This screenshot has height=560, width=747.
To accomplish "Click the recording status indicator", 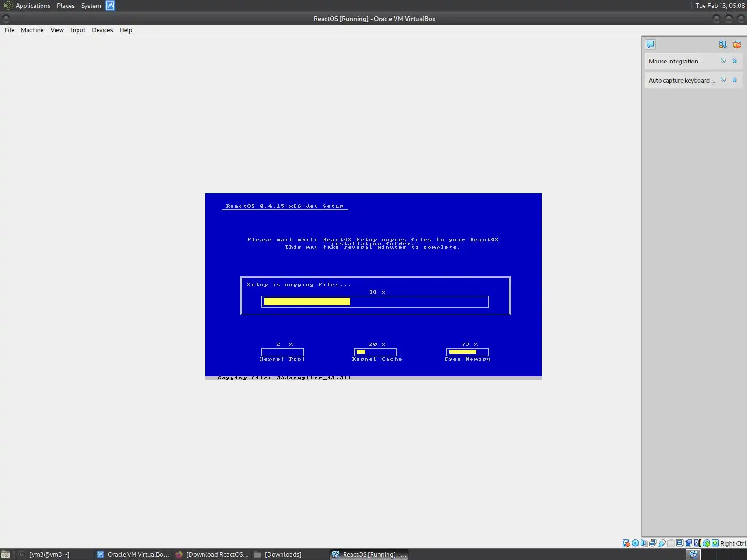I will (x=689, y=543).
